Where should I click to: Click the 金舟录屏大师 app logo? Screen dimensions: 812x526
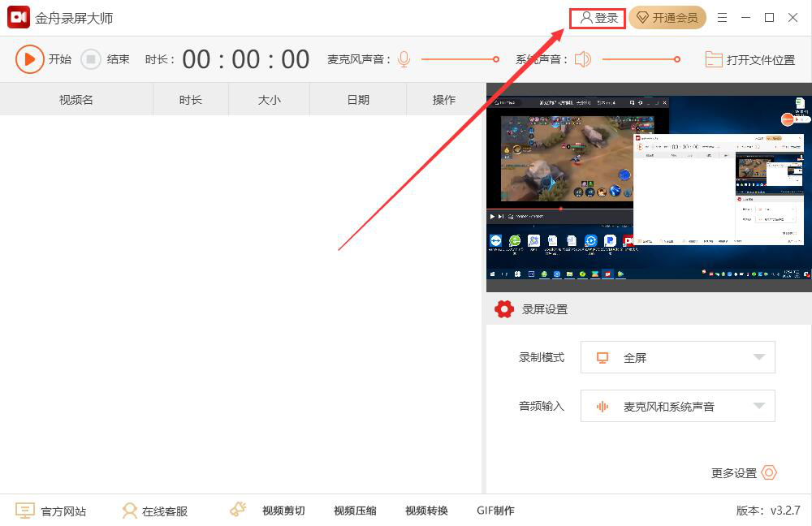click(x=19, y=18)
